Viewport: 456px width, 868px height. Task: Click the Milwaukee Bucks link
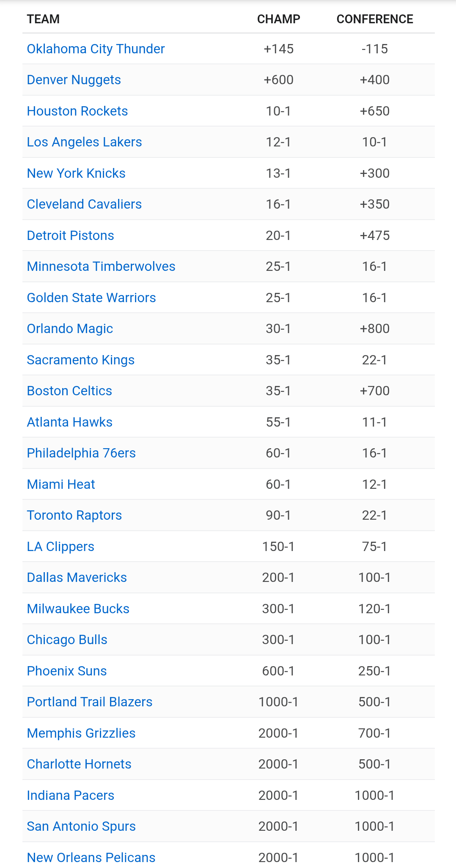78,609
